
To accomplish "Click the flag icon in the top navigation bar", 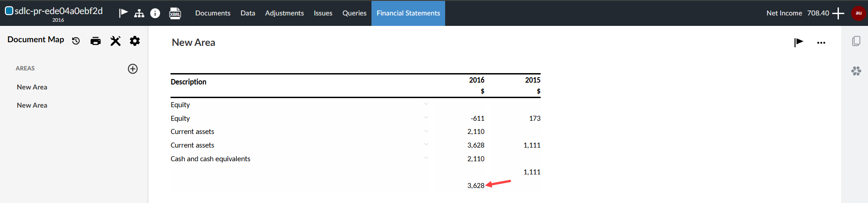I will [x=123, y=13].
